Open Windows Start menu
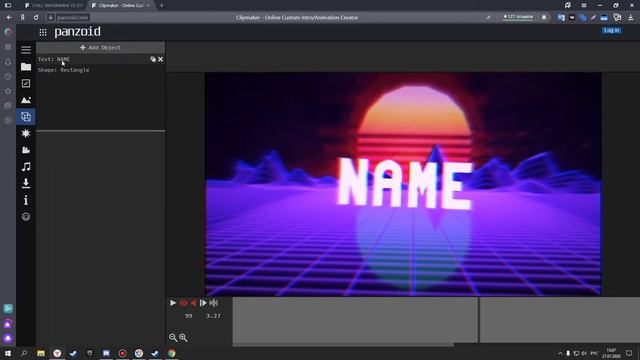The image size is (640, 360). (x=8, y=353)
